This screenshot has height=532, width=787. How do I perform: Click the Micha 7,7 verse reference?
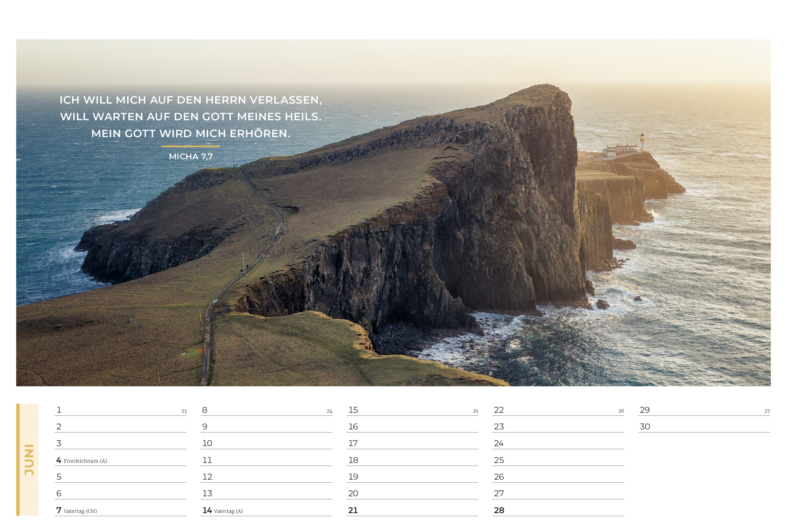click(191, 156)
